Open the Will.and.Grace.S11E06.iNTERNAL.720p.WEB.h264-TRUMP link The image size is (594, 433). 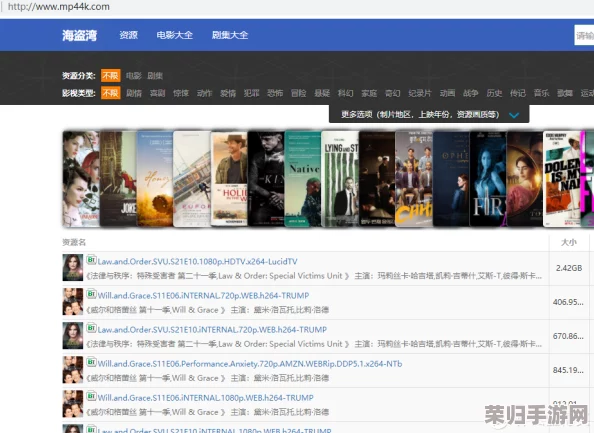click(x=203, y=295)
